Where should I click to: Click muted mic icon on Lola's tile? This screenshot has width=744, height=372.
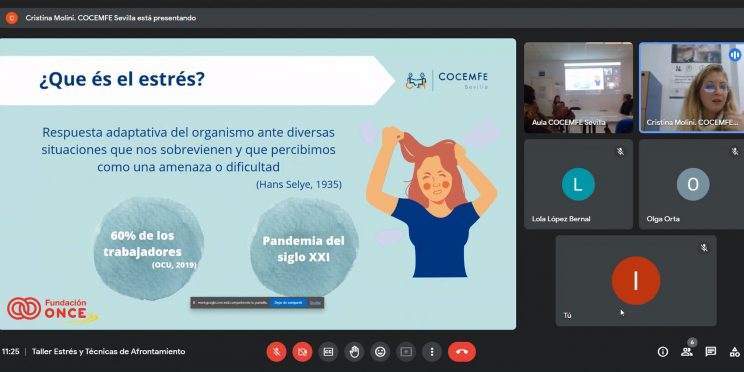(x=620, y=151)
